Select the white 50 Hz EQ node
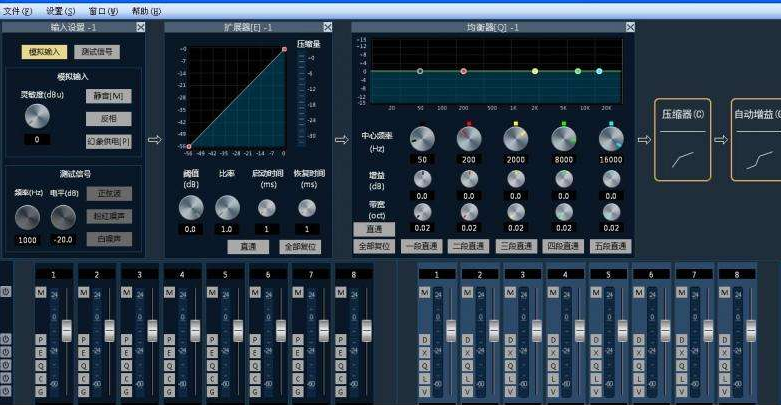The width and height of the screenshot is (781, 405). pyautogui.click(x=420, y=71)
